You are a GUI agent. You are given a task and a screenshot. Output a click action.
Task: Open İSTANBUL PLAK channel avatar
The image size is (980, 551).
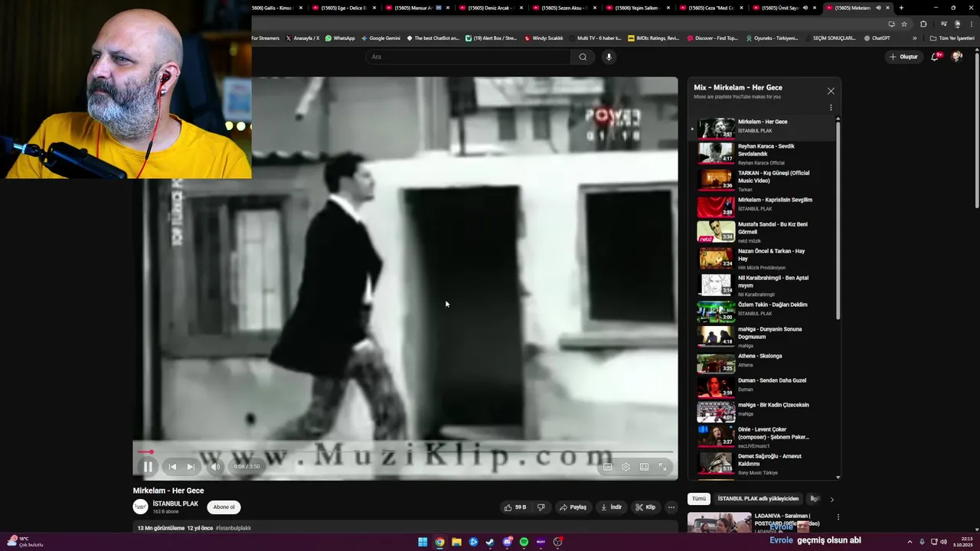pos(140,507)
